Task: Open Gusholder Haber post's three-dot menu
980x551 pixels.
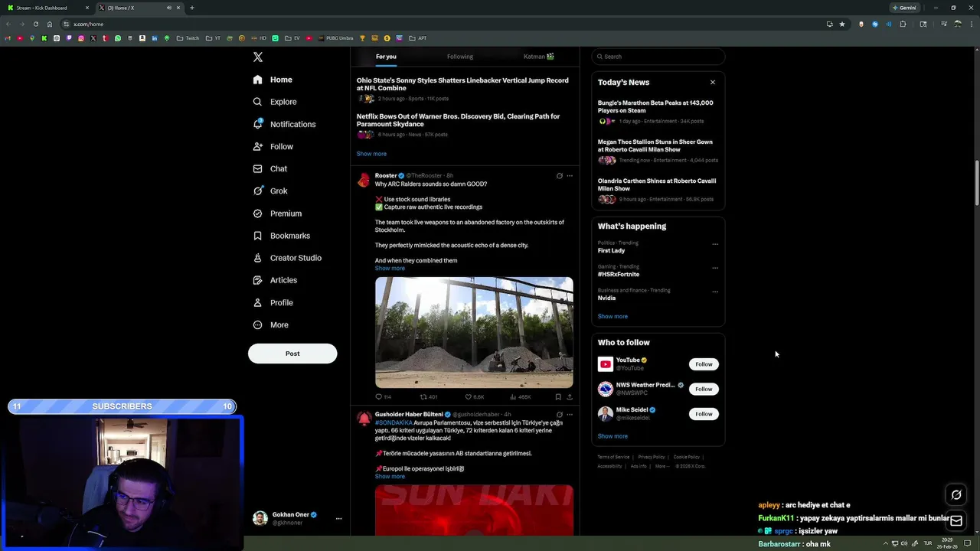Action: coord(570,414)
